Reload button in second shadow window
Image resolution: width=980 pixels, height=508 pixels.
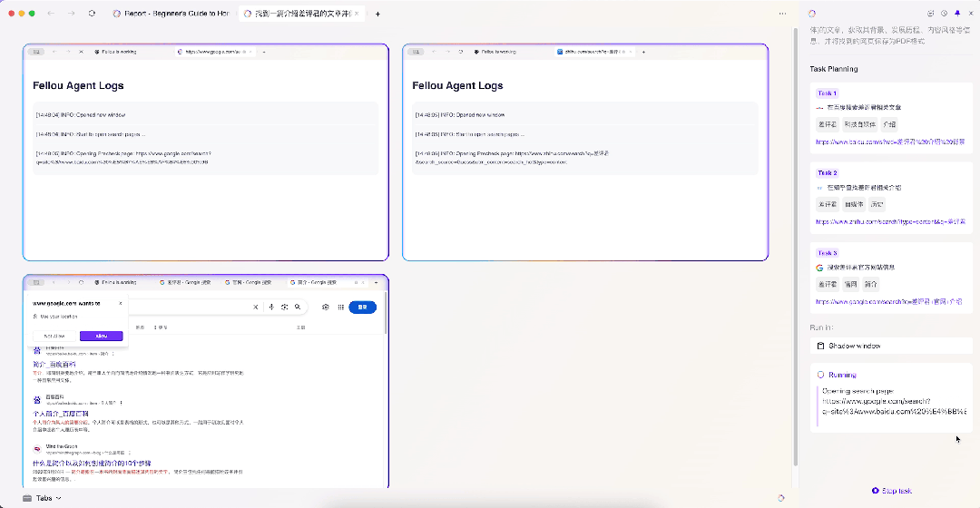point(461,52)
